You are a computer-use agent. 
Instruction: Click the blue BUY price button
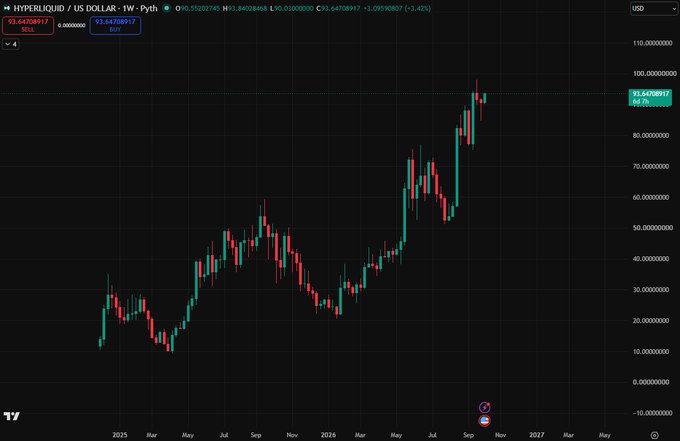115,26
